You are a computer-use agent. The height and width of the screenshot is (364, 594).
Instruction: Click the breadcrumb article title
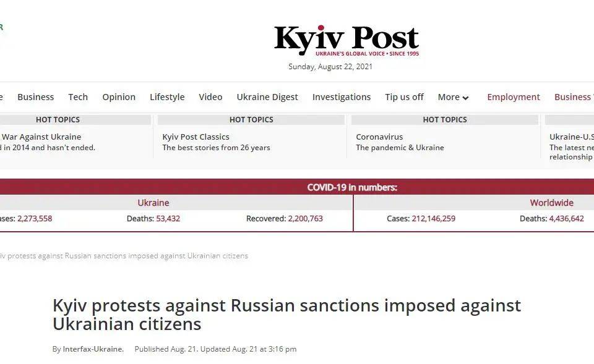124,256
